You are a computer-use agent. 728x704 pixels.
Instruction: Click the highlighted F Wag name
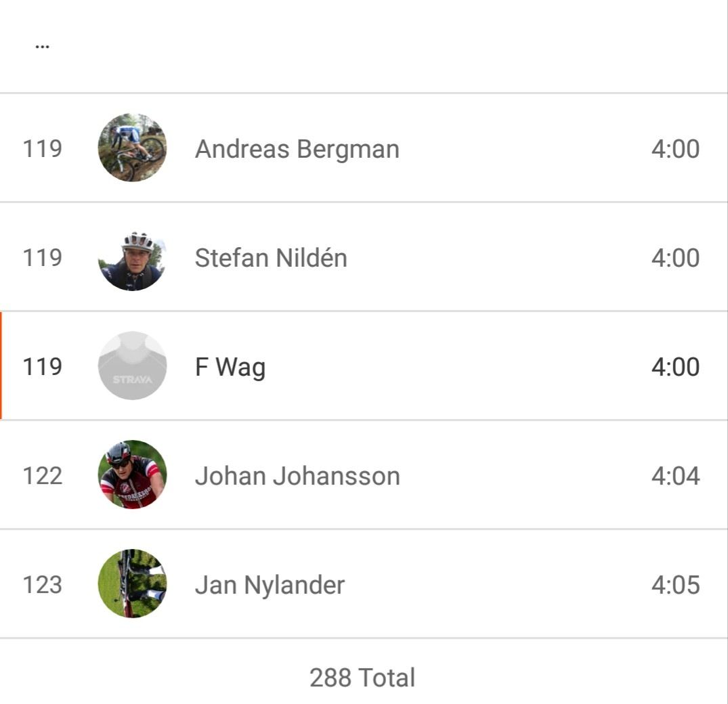230,367
